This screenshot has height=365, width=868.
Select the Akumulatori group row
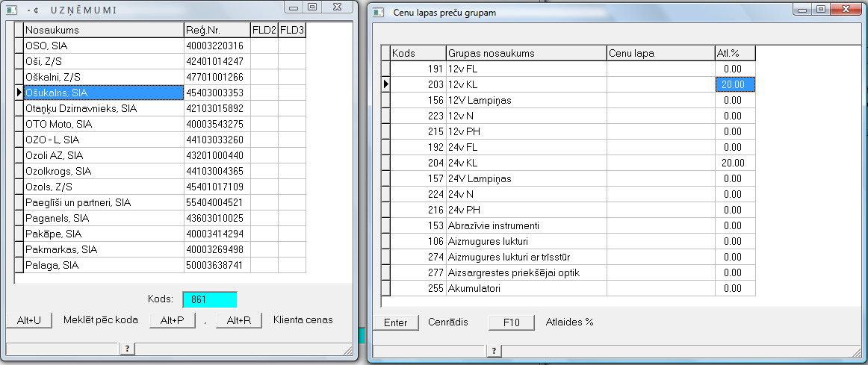coord(526,288)
